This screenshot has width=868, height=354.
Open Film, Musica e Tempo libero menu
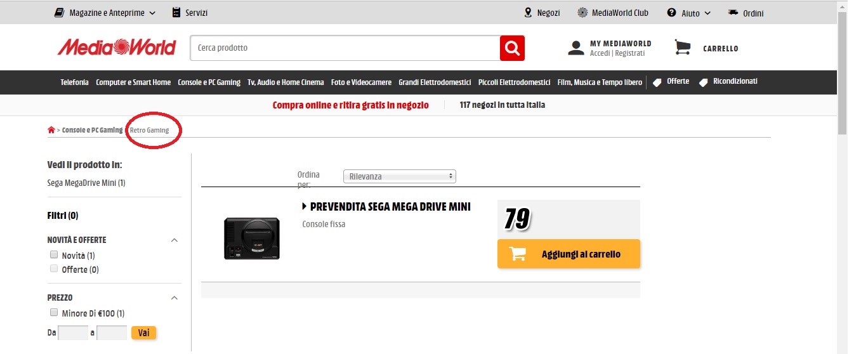click(600, 82)
